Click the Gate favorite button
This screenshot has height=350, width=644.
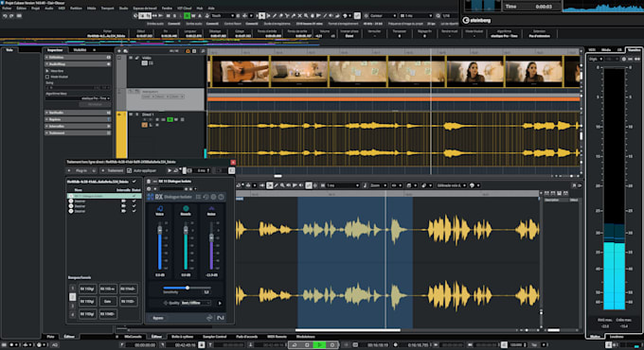click(108, 301)
